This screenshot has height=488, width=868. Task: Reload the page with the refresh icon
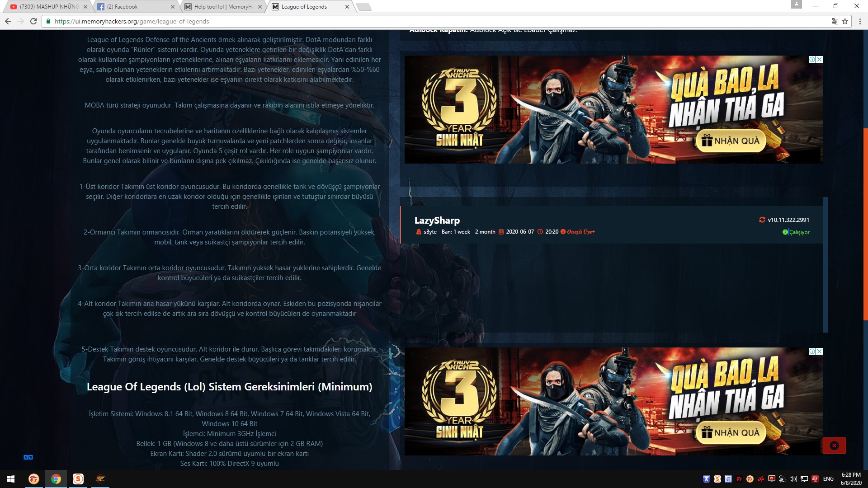pyautogui.click(x=33, y=21)
